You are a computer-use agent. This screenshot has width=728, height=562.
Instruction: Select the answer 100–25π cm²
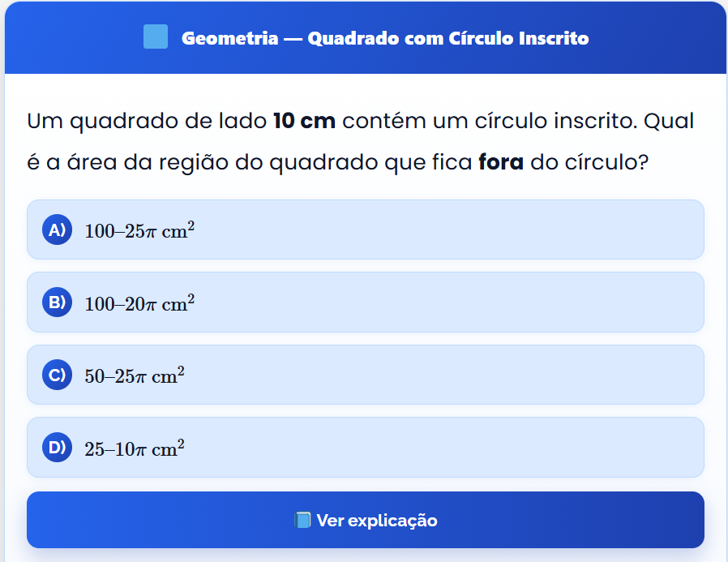[x=139, y=230]
